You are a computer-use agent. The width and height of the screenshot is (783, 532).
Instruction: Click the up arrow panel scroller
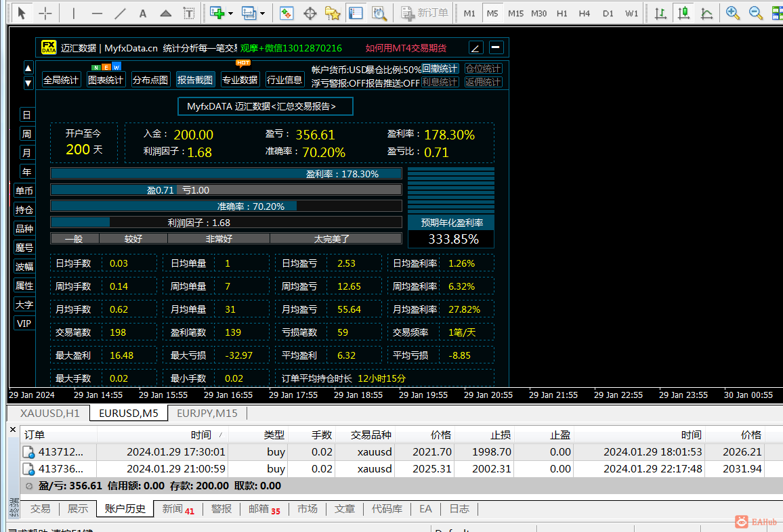pos(28,68)
